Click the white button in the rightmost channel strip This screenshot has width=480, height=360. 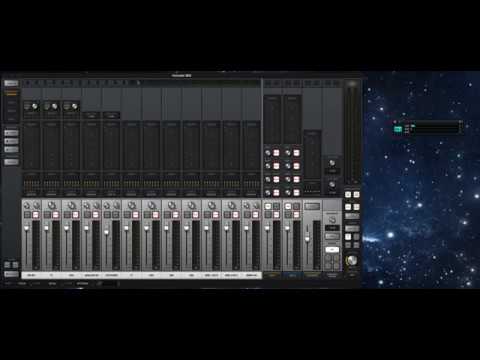(332, 249)
